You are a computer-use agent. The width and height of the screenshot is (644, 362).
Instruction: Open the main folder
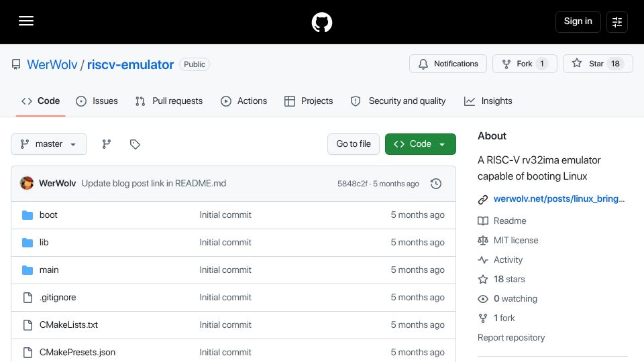pos(49,270)
